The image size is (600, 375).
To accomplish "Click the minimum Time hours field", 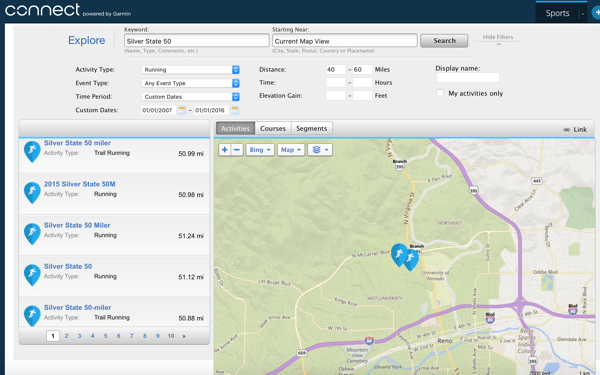I will 336,82.
